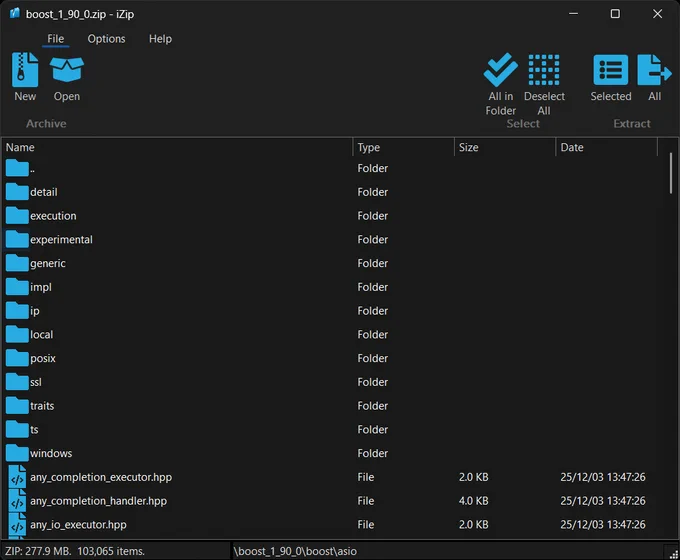Click the ssl folder icon

click(x=17, y=382)
